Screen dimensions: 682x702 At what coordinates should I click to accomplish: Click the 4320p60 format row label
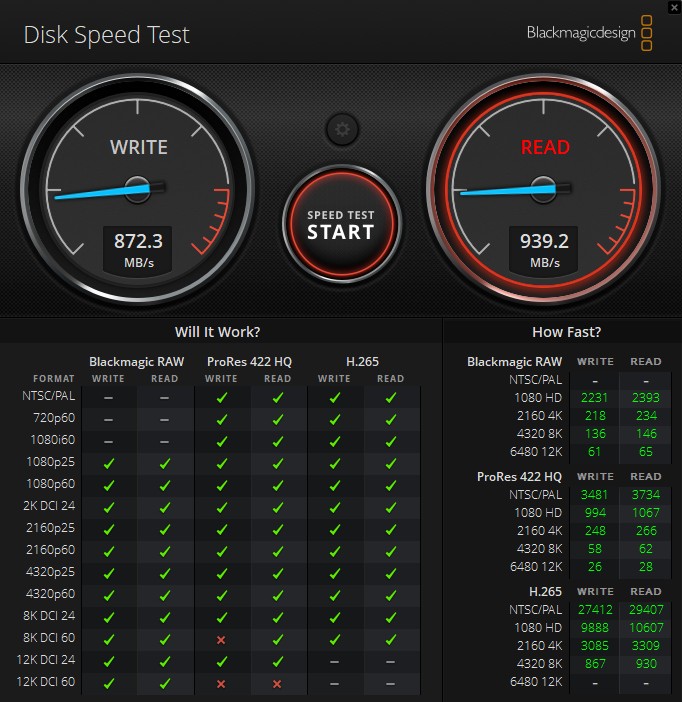(50, 594)
